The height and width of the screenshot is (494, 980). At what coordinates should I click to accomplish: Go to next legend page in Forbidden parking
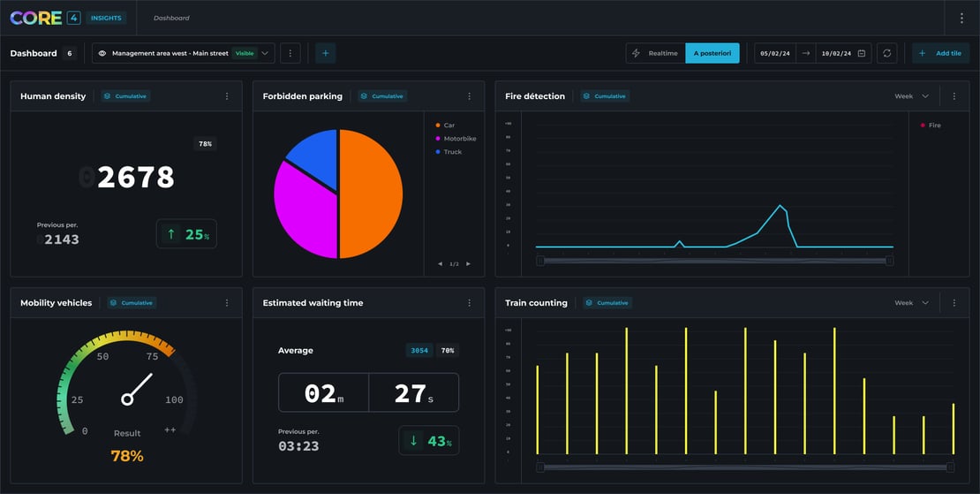point(468,264)
